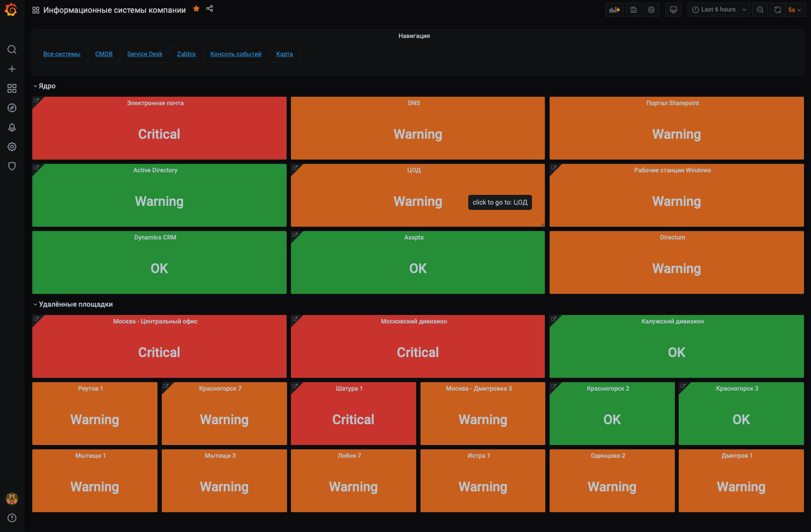Open link icon on Axapta panel
This screenshot has width=811, height=532.
click(x=295, y=235)
